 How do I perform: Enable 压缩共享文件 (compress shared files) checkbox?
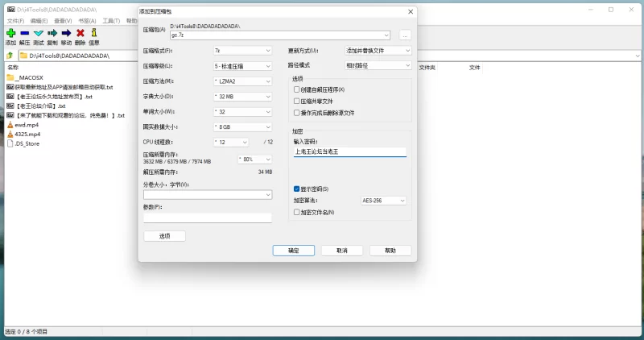(296, 101)
